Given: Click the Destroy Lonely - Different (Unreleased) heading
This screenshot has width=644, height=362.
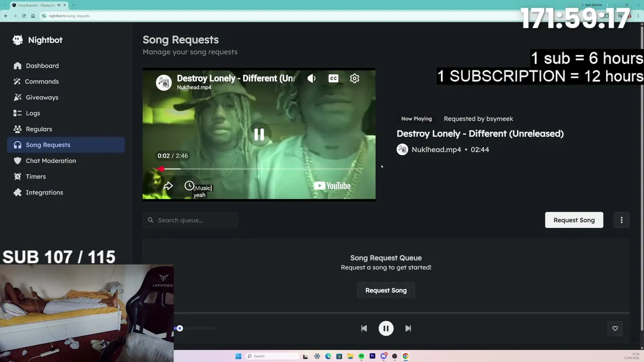Looking at the screenshot, I should point(480,134).
